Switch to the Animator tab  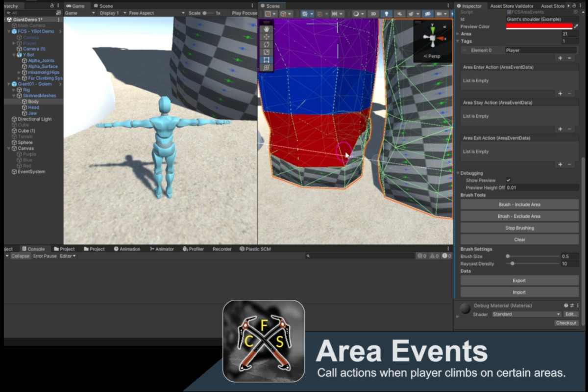tap(162, 249)
